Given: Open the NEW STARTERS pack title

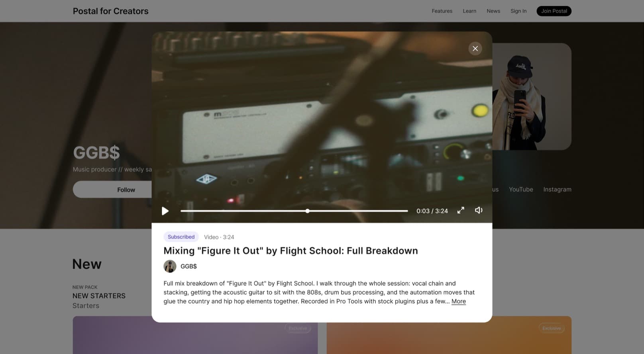Looking at the screenshot, I should click(x=99, y=296).
